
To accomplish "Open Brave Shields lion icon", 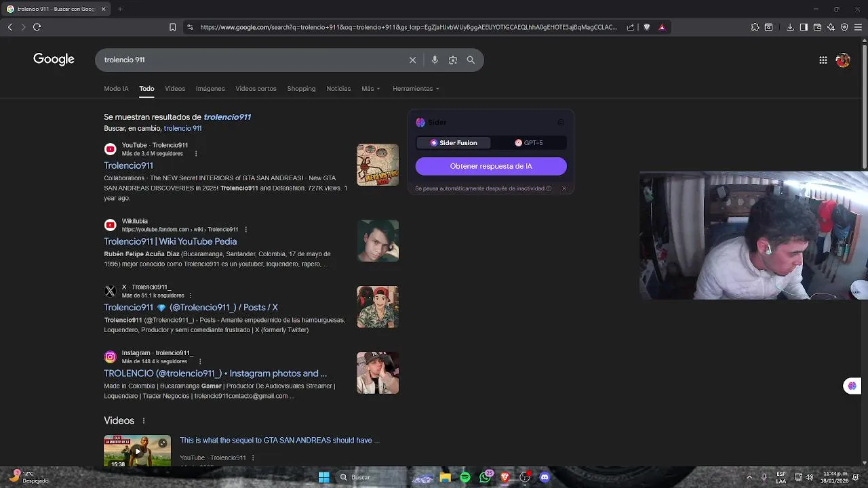I will pyautogui.click(x=646, y=27).
